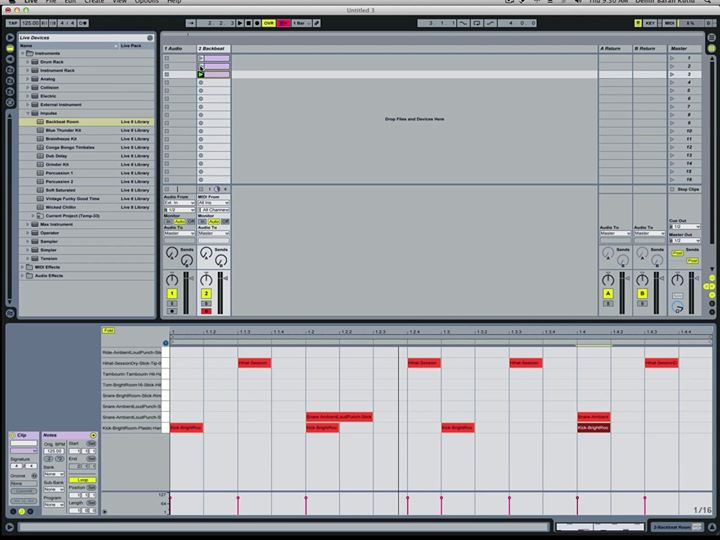Viewport: 720px width, 540px height.
Task: Open the Audio From dropdown on track 1
Action: pyautogui.click(x=180, y=203)
